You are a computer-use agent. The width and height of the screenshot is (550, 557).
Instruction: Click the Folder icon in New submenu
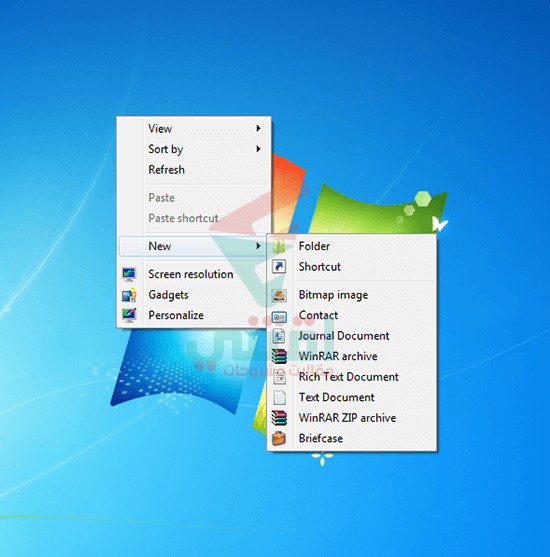[x=279, y=246]
